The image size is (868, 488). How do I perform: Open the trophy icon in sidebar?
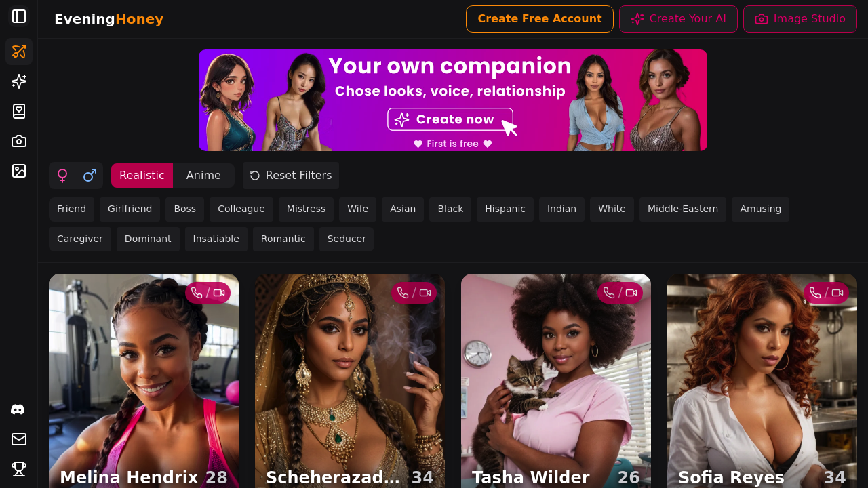point(19,469)
